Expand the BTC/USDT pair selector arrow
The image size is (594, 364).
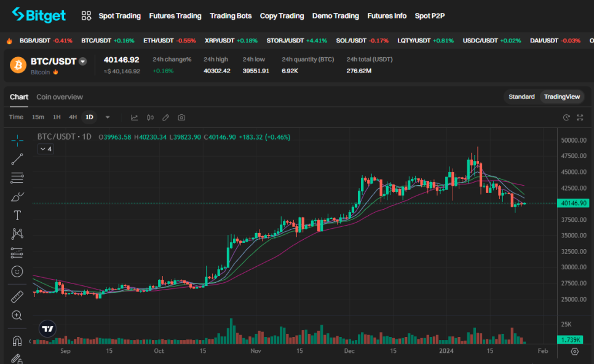pos(82,61)
